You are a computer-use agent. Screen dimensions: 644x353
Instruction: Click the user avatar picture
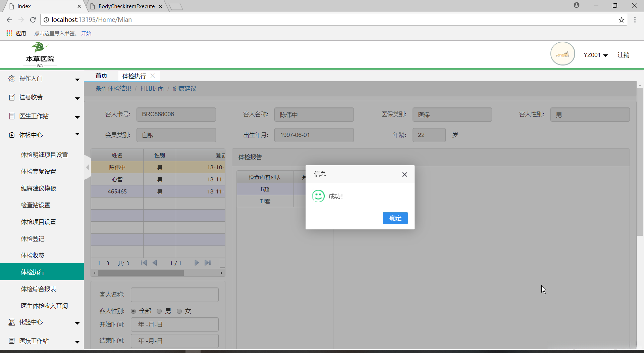[562, 54]
